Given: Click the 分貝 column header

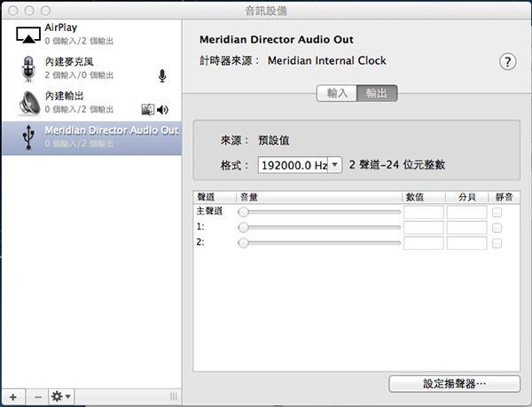Looking at the screenshot, I should tap(467, 198).
